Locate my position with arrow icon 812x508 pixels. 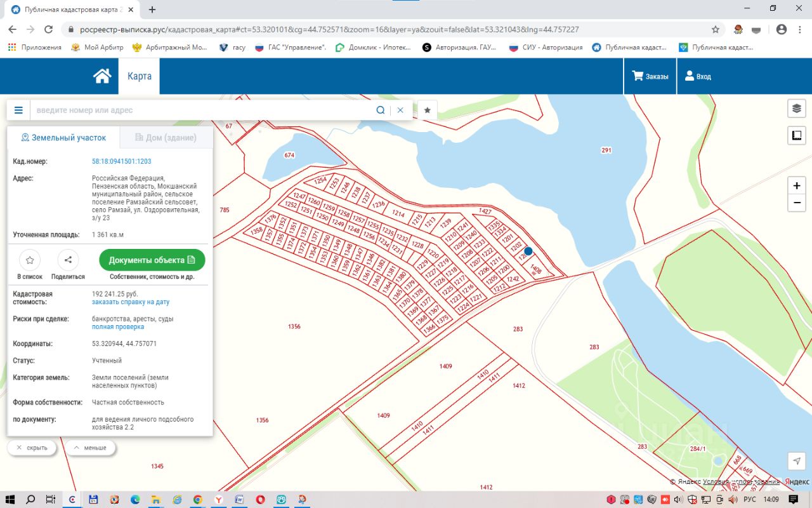[x=797, y=461]
